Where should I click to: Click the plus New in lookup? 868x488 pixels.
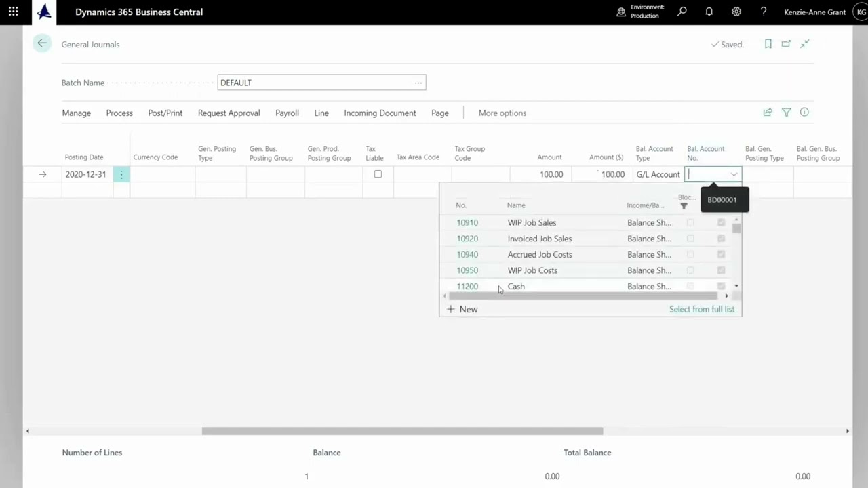pyautogui.click(x=462, y=309)
